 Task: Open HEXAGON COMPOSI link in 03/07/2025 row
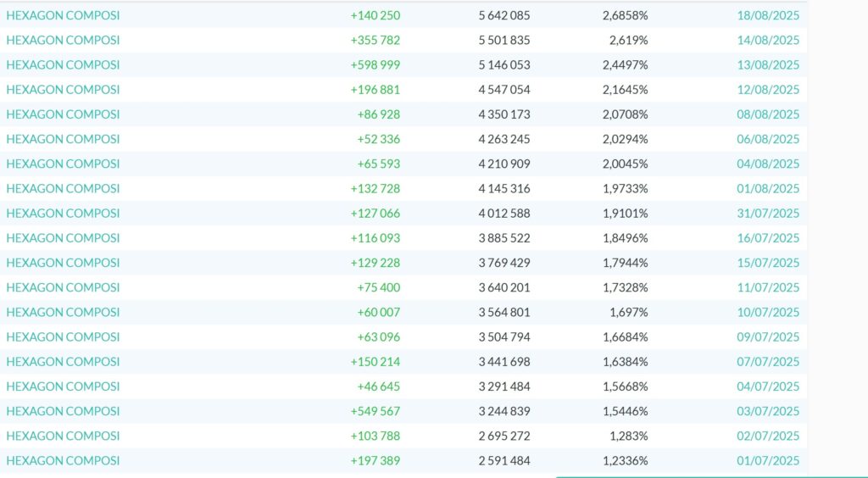point(63,411)
